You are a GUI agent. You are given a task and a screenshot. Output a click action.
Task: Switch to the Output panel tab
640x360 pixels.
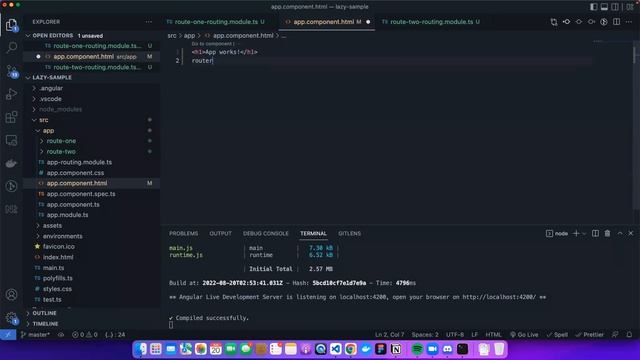click(x=220, y=233)
